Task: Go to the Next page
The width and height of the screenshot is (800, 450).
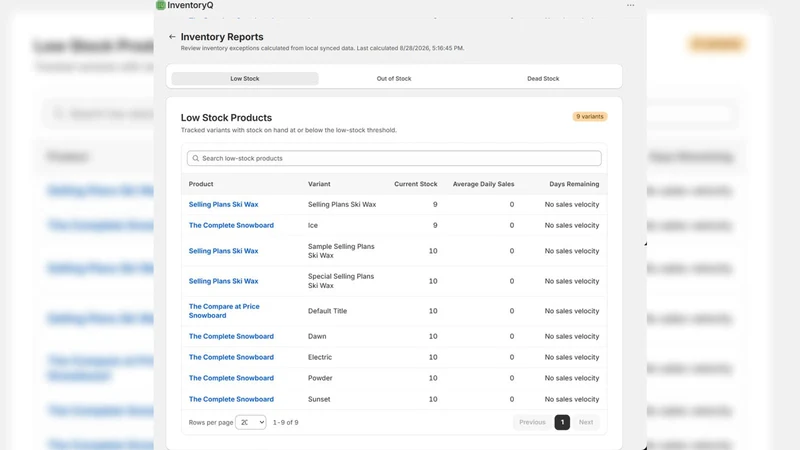Action: [586, 422]
